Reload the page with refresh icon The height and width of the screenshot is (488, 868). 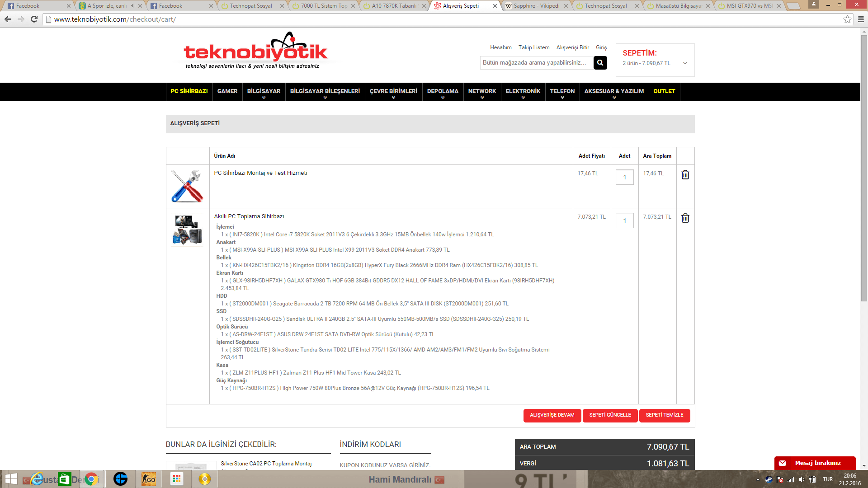pyautogui.click(x=34, y=19)
